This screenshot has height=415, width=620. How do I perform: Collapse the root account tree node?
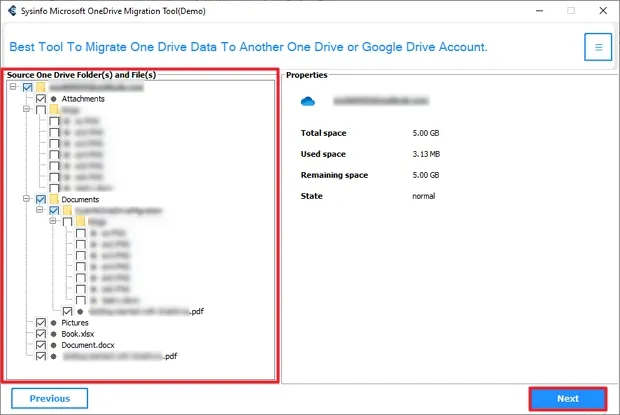pyautogui.click(x=13, y=88)
